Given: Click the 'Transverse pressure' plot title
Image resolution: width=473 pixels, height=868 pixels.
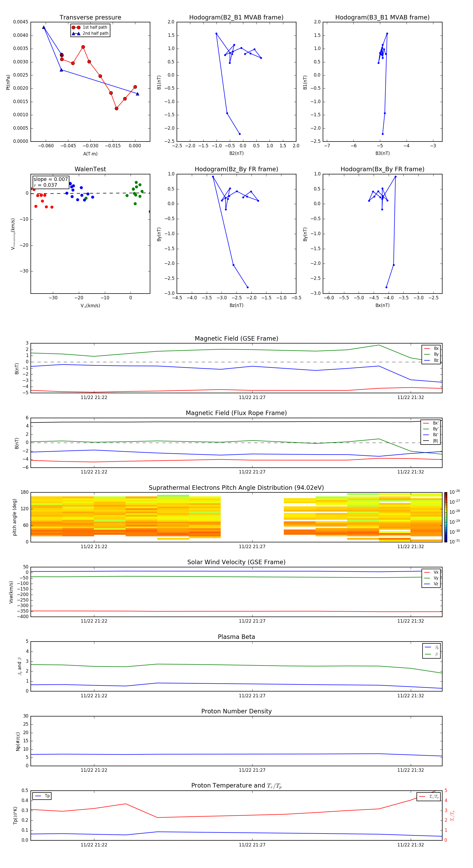Looking at the screenshot, I should 90,17.
